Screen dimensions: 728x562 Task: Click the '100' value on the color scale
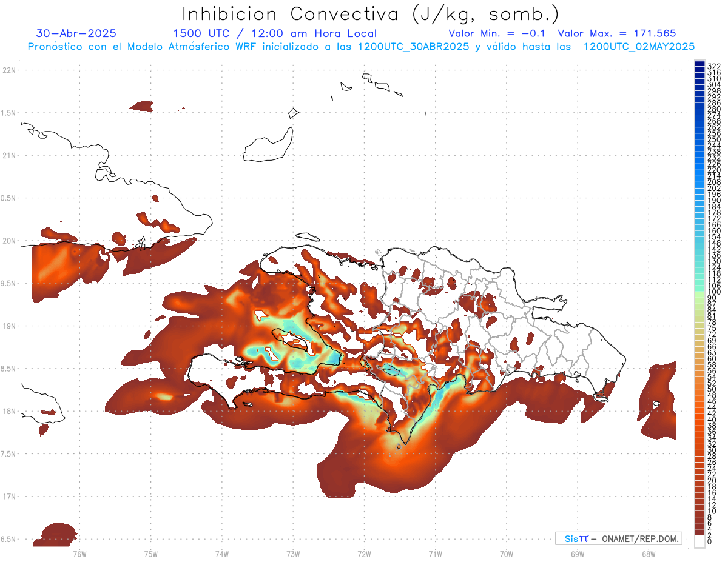714,293
